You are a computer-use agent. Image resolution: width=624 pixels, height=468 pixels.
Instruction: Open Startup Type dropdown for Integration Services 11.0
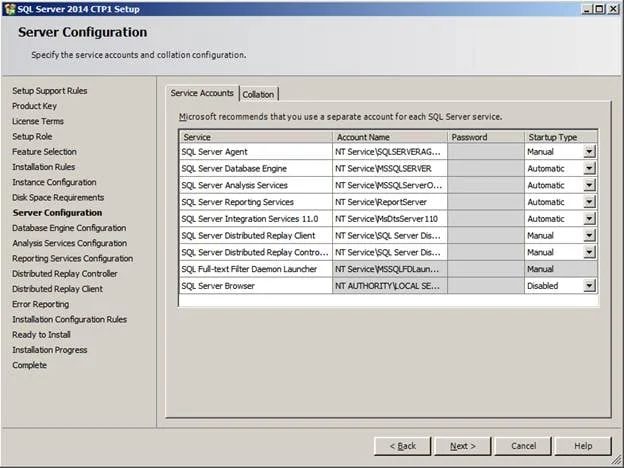click(x=589, y=218)
